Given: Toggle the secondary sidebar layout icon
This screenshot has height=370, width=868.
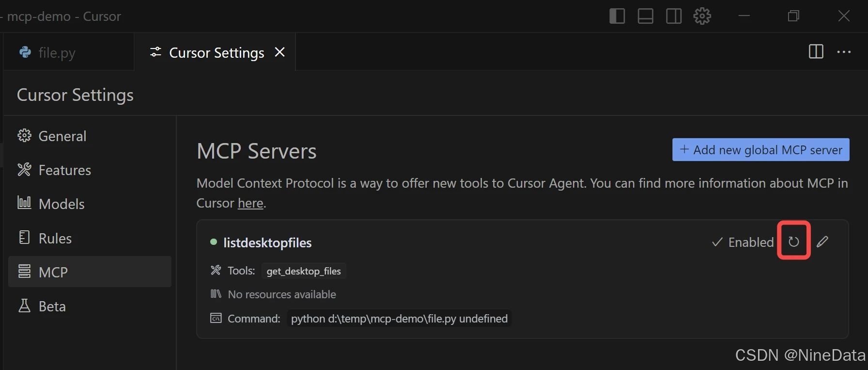Looking at the screenshot, I should [x=673, y=16].
